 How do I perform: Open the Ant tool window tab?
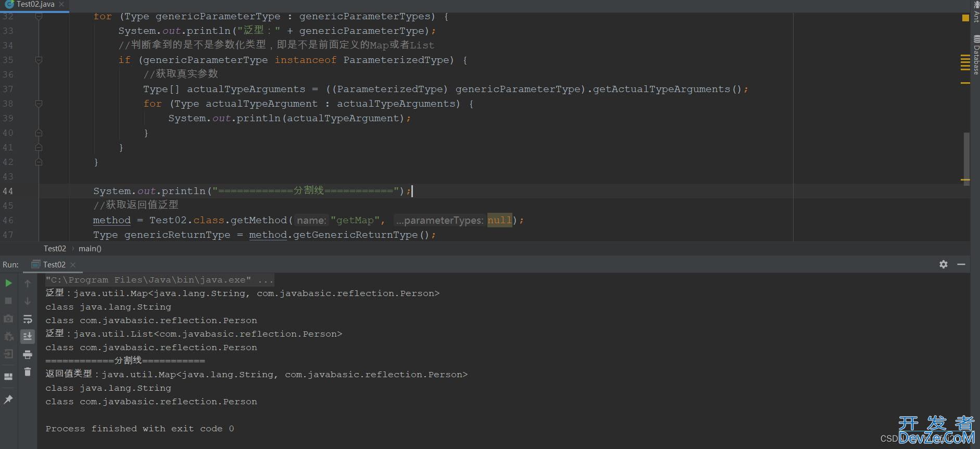point(976,12)
